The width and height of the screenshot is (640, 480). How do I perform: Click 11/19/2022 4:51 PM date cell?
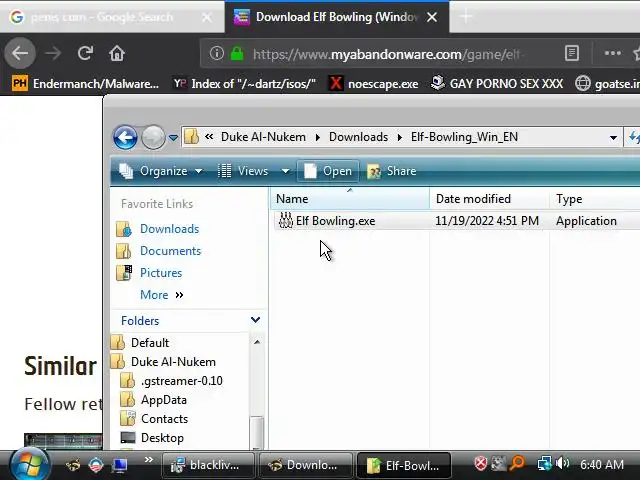(487, 221)
